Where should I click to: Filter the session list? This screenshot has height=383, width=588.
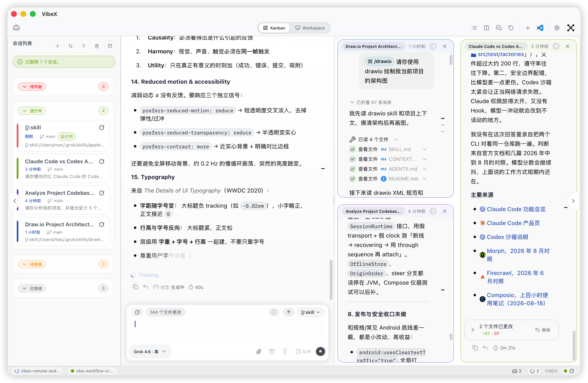[x=84, y=46]
